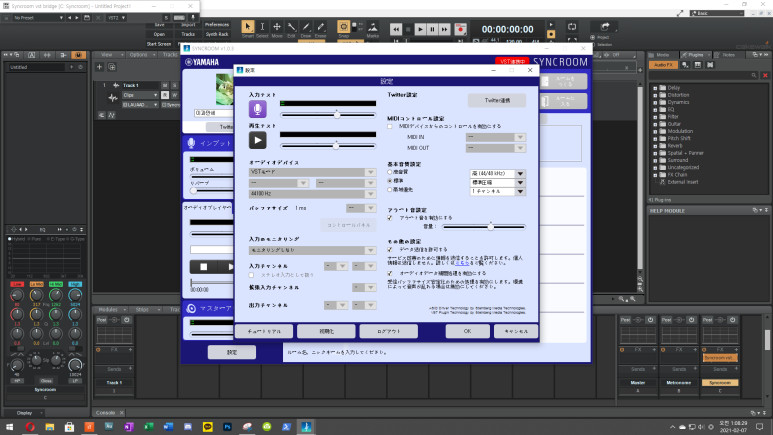Click the tutorial button in settings dialog
This screenshot has width=773, height=435.
264,331
